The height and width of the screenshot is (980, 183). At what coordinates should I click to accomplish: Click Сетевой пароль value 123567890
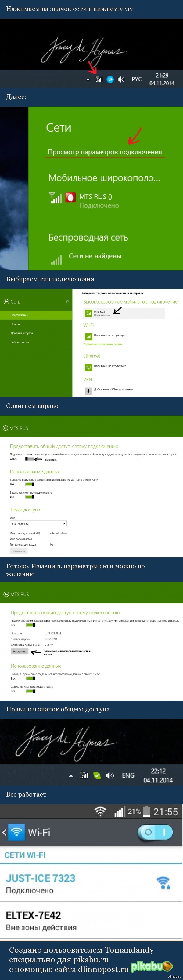[51, 639]
